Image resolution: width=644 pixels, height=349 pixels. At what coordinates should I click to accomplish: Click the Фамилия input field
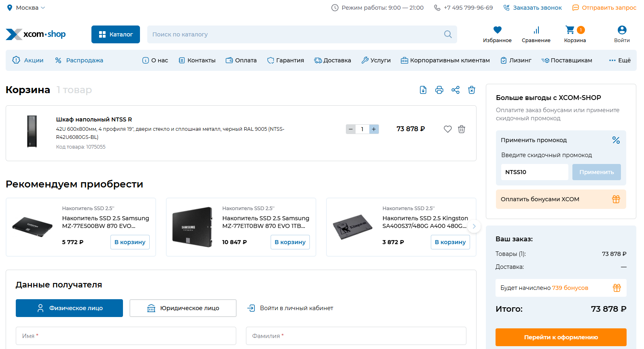point(356,336)
